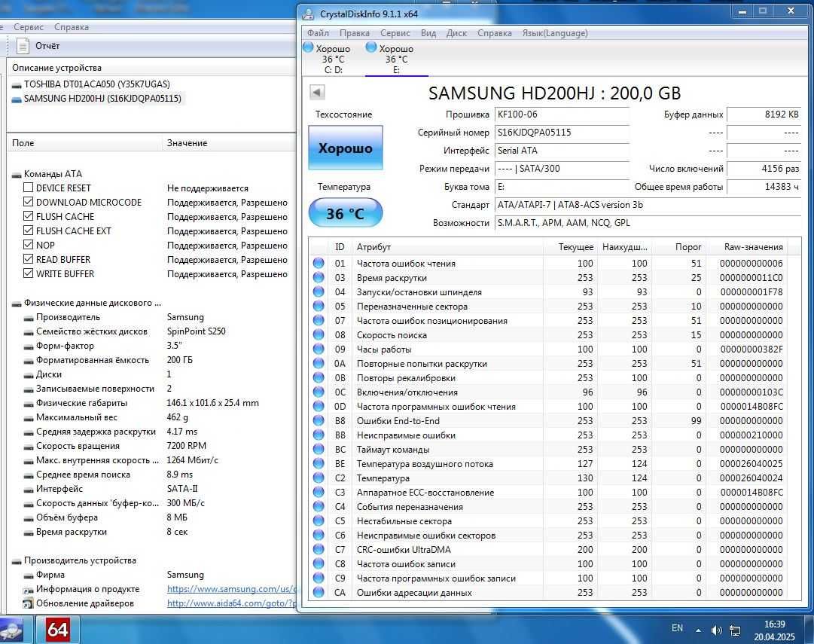Open the Вид menu
This screenshot has height=644, width=814.
click(428, 33)
